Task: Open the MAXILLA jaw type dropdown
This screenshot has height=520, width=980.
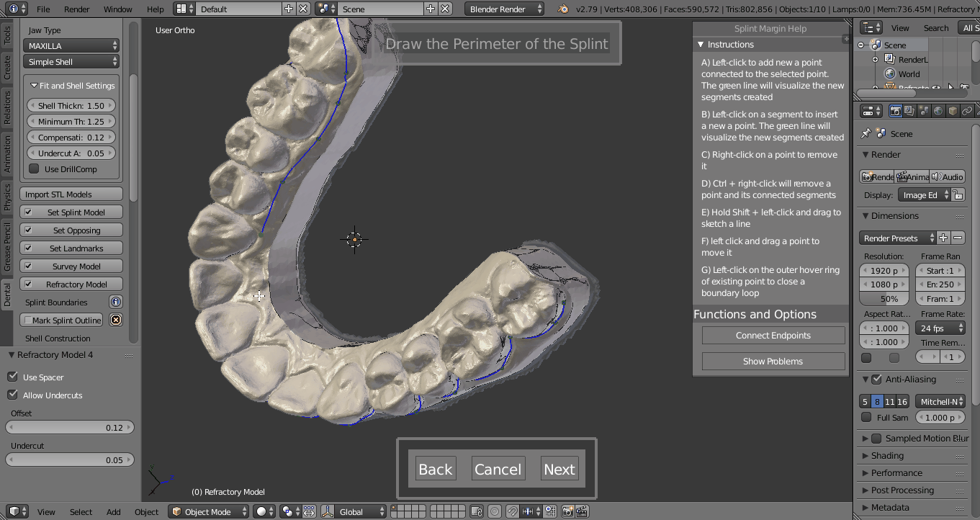Action: (71, 45)
